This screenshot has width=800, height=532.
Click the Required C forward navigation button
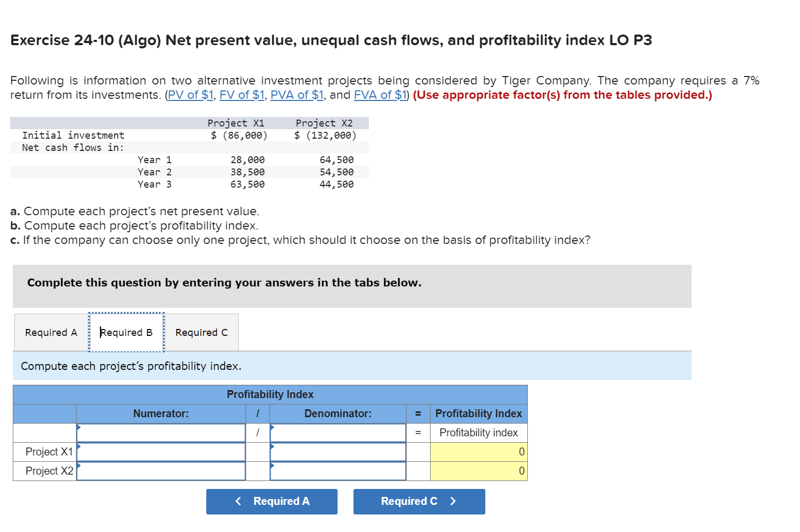pyautogui.click(x=419, y=501)
